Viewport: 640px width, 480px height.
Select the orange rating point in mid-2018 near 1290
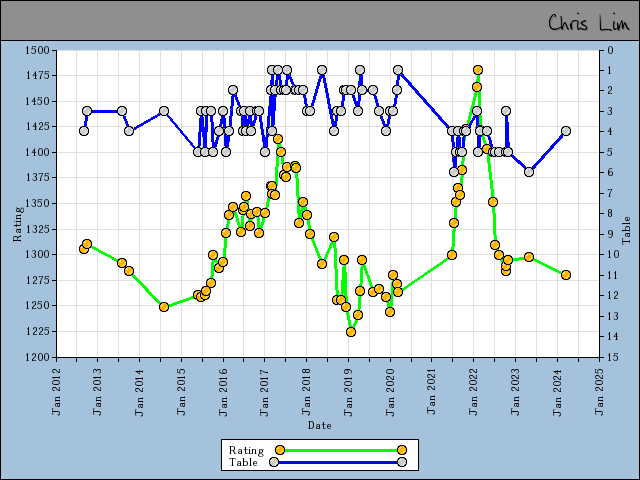tap(322, 264)
